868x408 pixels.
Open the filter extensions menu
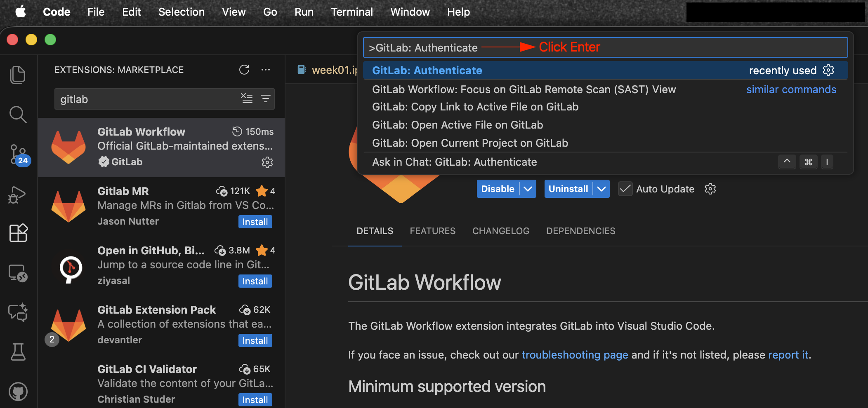click(x=266, y=98)
